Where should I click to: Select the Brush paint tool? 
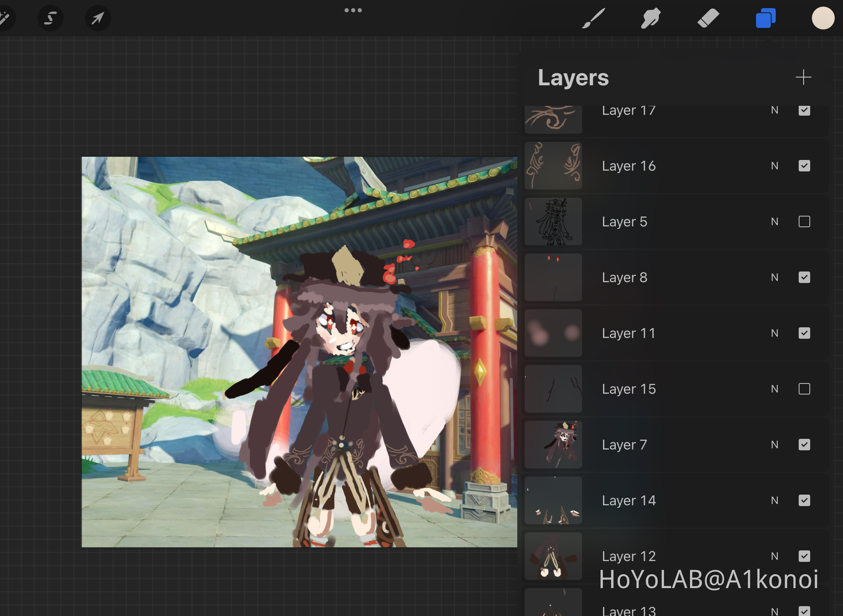pyautogui.click(x=593, y=18)
